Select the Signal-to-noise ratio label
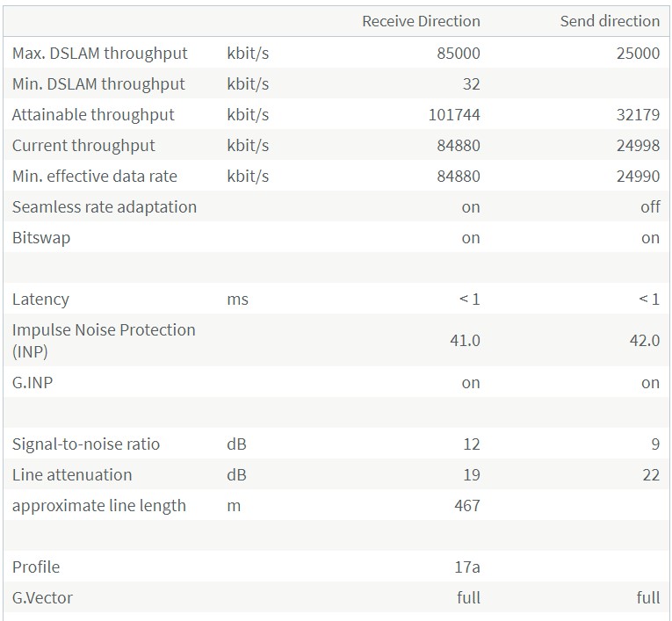 (x=86, y=444)
